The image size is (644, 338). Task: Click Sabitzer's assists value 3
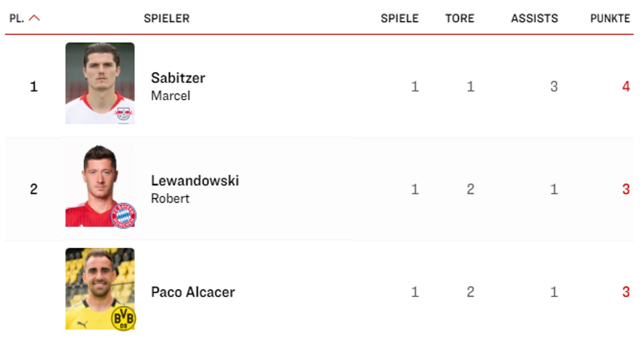(554, 86)
